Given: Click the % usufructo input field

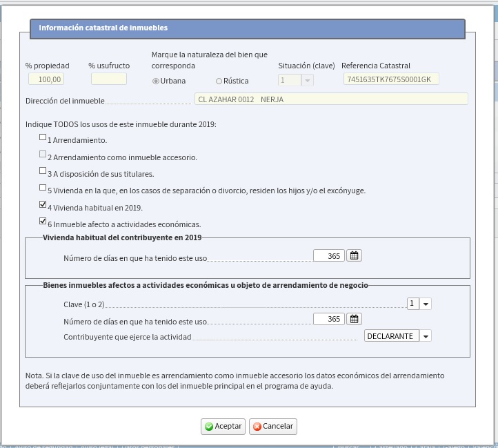Looking at the screenshot, I should click(x=109, y=79).
